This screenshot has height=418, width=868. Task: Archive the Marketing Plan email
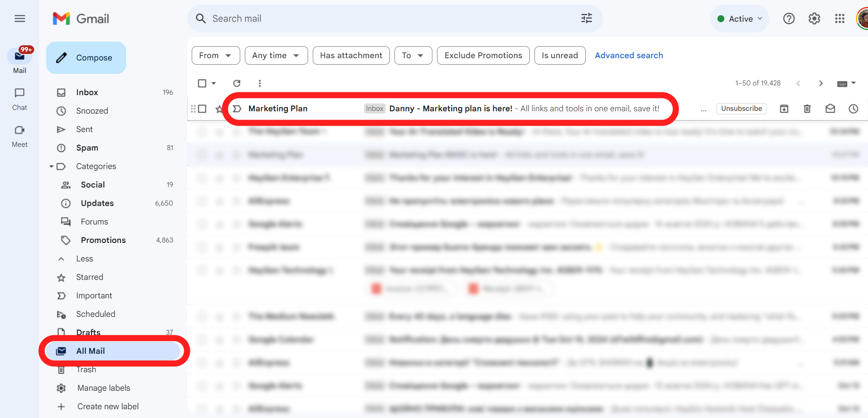tap(784, 109)
